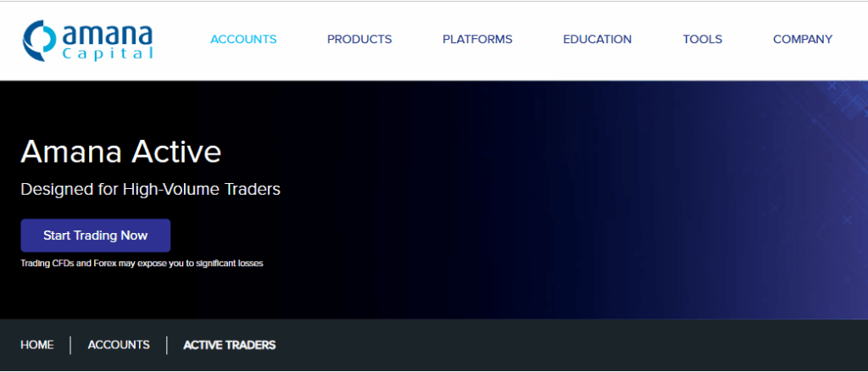The height and width of the screenshot is (372, 868).
Task: Click the CFDs and Forex risk disclaimer
Action: tap(142, 264)
